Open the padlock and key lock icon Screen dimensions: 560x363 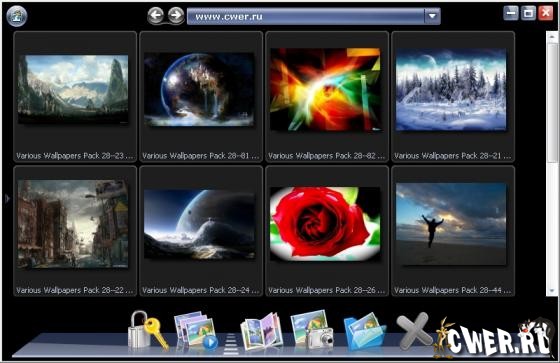pos(148,330)
